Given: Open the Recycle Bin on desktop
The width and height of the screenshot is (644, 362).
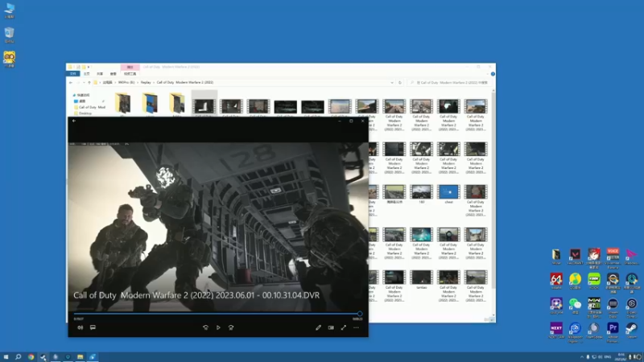Looking at the screenshot, I should click(x=9, y=35).
